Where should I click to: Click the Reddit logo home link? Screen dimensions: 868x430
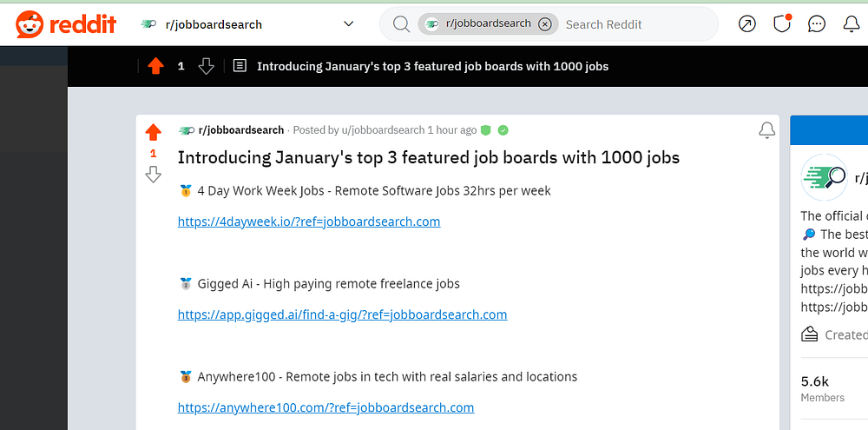point(66,24)
